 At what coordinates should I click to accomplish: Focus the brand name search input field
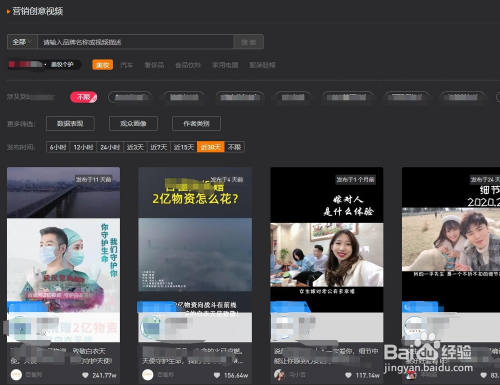(136, 42)
